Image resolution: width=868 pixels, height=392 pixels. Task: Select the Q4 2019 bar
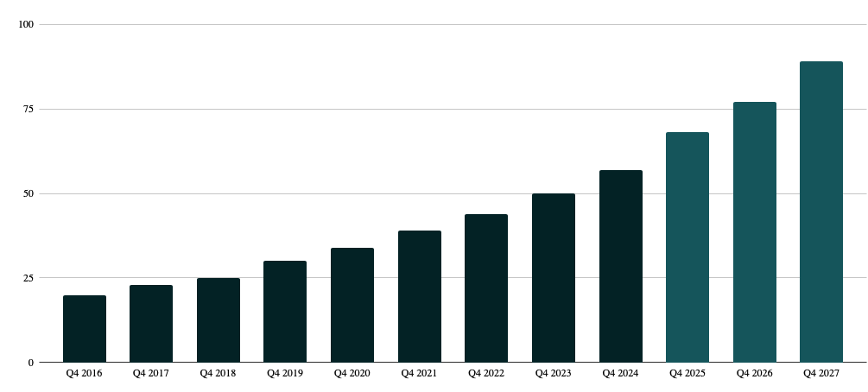pos(285,312)
